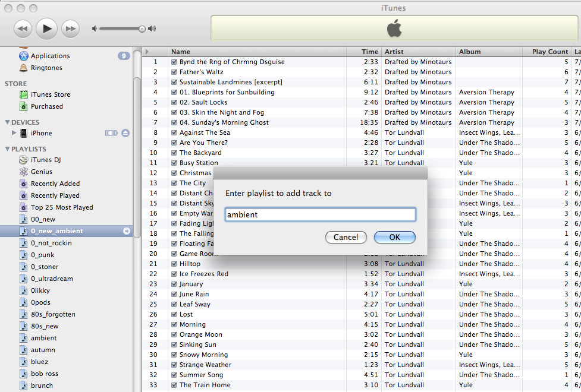This screenshot has height=392, width=581.
Task: Open the Top 25 Most Played icon
Action: point(24,207)
